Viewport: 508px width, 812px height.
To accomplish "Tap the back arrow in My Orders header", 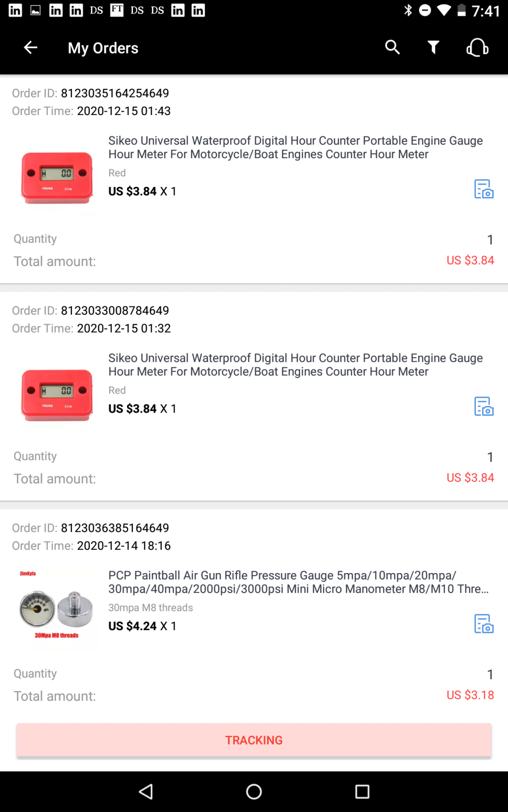I will pyautogui.click(x=31, y=48).
